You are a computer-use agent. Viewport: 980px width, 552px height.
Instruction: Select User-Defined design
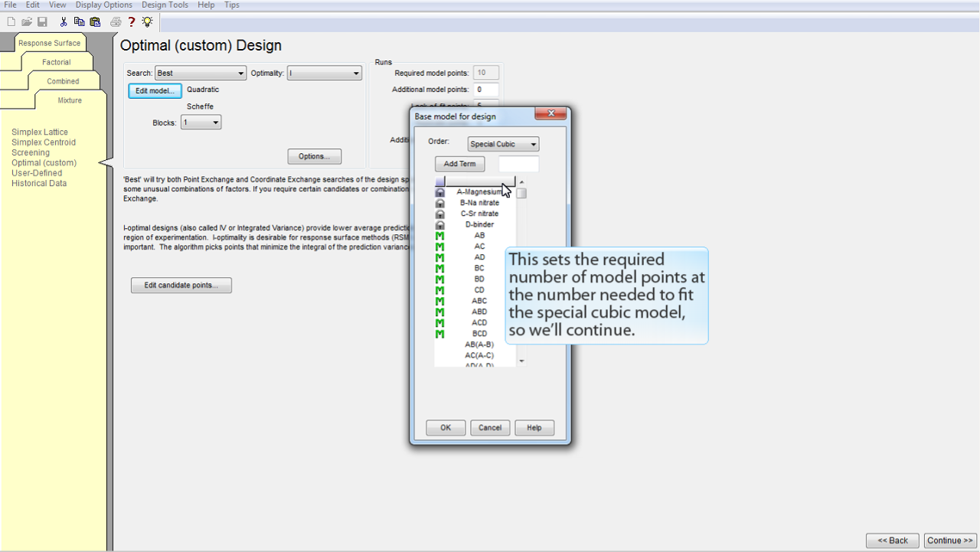coord(37,173)
